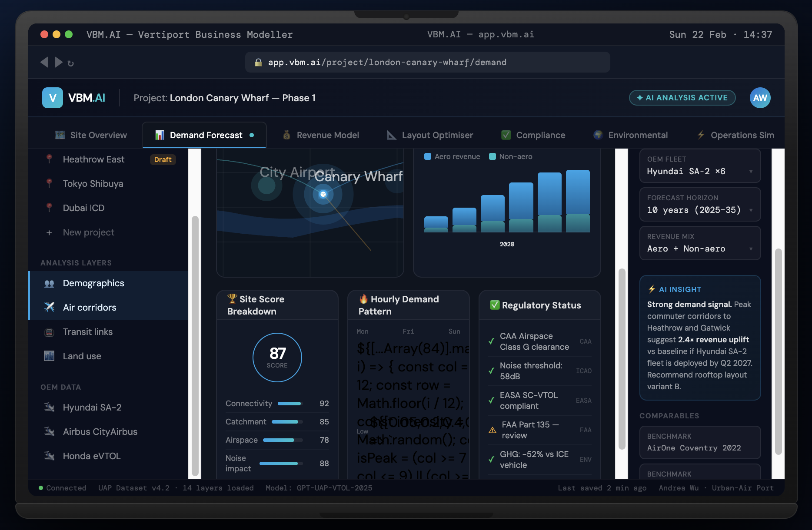Click Noise threshold 58dB row

(x=540, y=371)
